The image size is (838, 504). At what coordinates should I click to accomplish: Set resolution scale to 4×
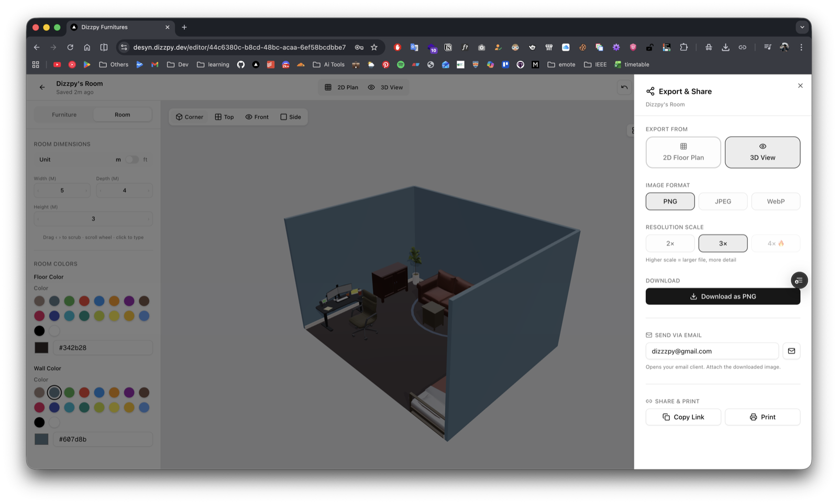point(776,243)
